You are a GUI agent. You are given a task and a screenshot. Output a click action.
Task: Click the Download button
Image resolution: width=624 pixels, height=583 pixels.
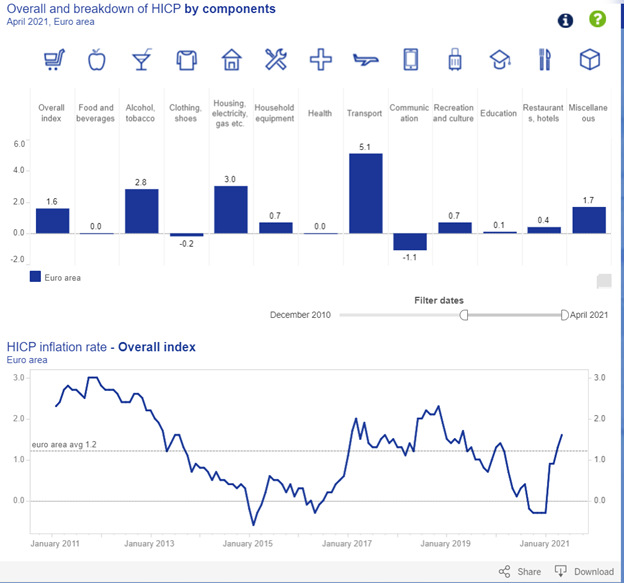[584, 572]
